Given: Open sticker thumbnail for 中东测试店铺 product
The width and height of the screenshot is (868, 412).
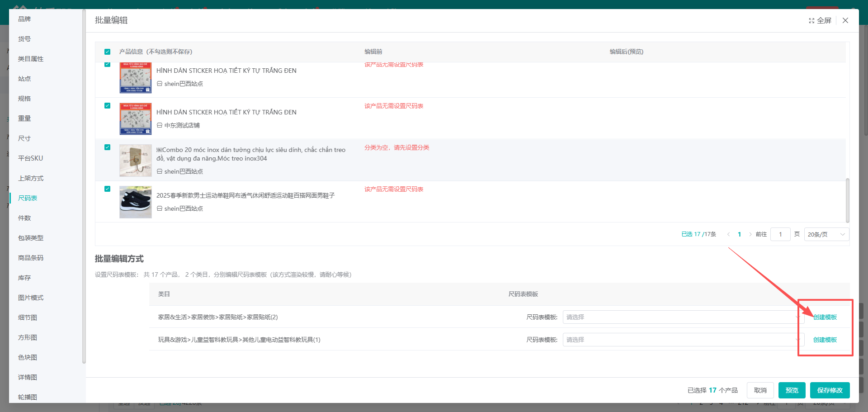Looking at the screenshot, I should pyautogui.click(x=136, y=119).
